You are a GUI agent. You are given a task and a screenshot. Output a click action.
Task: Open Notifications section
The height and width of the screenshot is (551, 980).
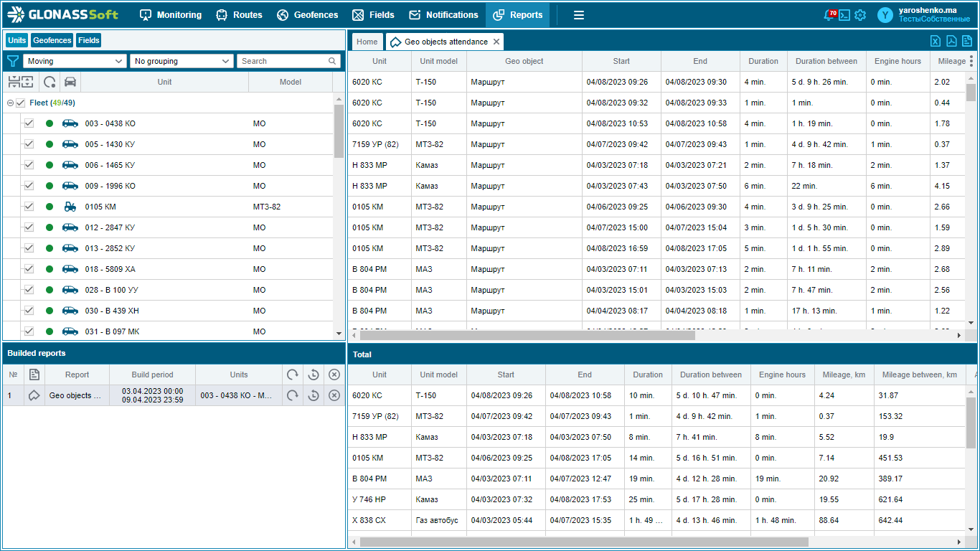tap(443, 15)
